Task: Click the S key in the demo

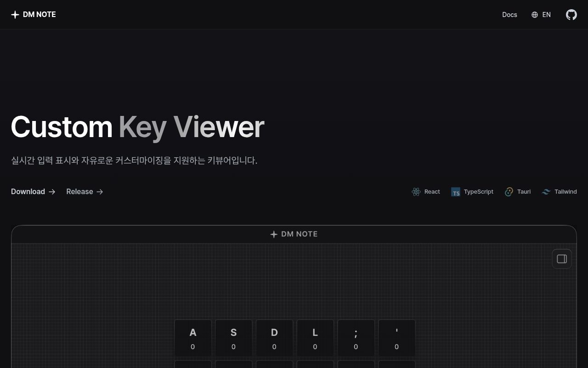Action: pyautogui.click(x=234, y=338)
